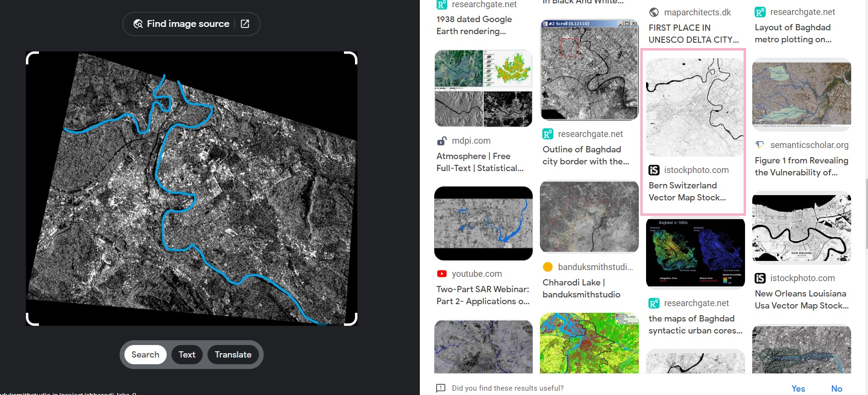Open New Orleans vector map thumbnail
This screenshot has height=395, width=868.
point(801,228)
